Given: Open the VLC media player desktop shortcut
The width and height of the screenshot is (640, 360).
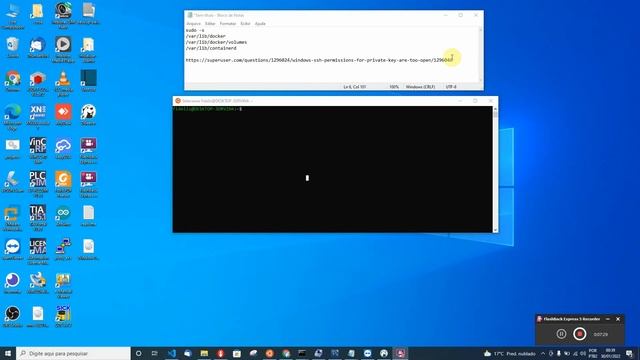Looking at the screenshot, I should point(63,83).
